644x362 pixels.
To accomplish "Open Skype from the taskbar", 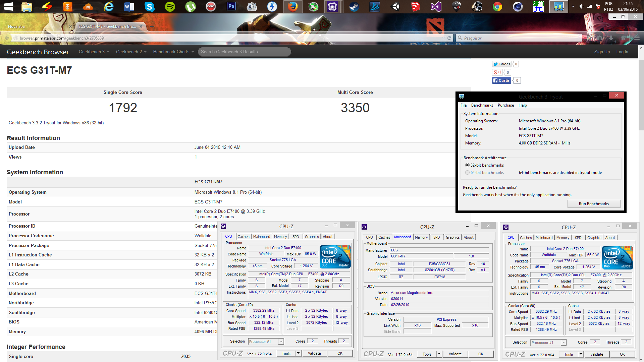I will click(150, 6).
